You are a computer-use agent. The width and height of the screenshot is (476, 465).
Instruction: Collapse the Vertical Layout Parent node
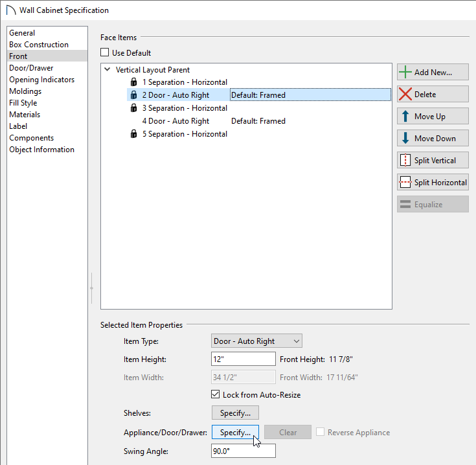pyautogui.click(x=107, y=69)
